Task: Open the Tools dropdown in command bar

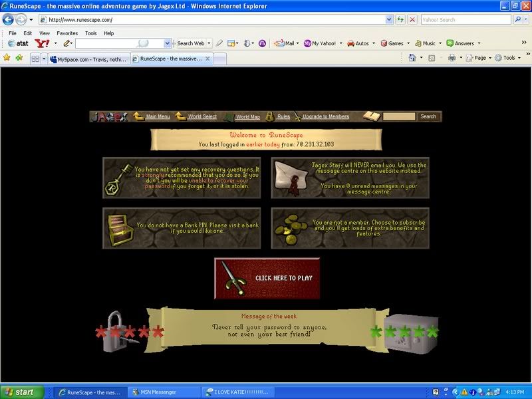Action: [507, 58]
